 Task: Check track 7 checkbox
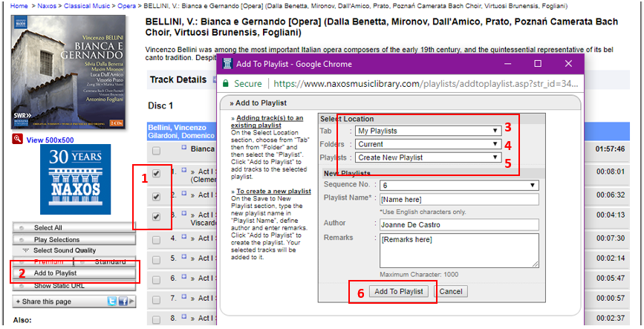156,300
